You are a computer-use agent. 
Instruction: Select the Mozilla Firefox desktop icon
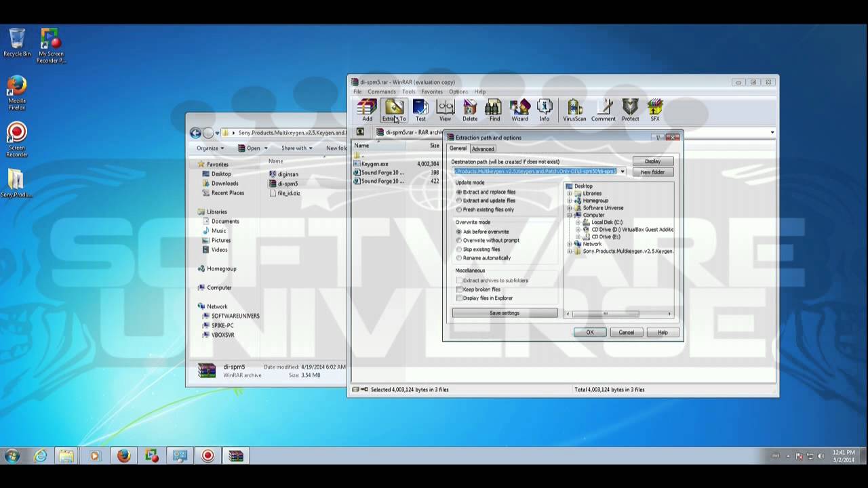[x=17, y=93]
